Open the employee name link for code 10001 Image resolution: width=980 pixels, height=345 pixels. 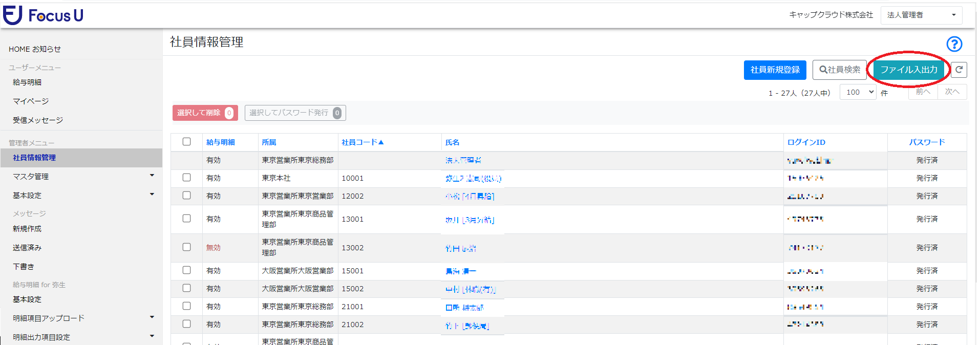click(x=473, y=179)
